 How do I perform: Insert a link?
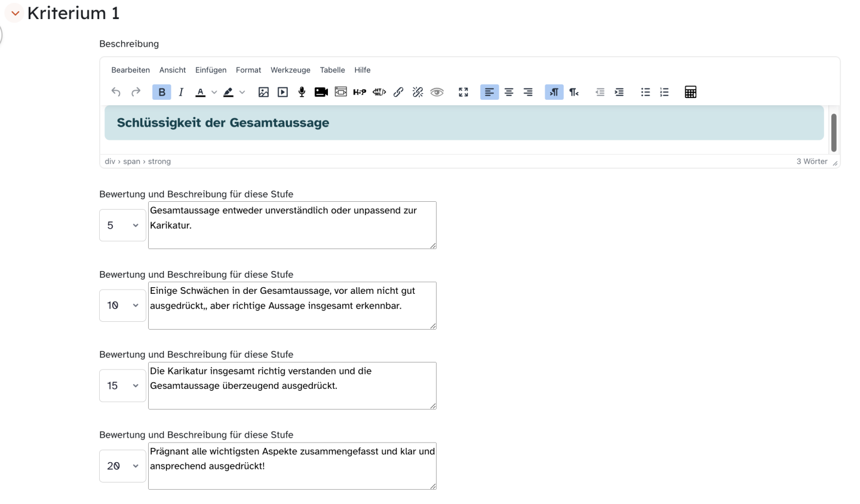[x=398, y=92]
